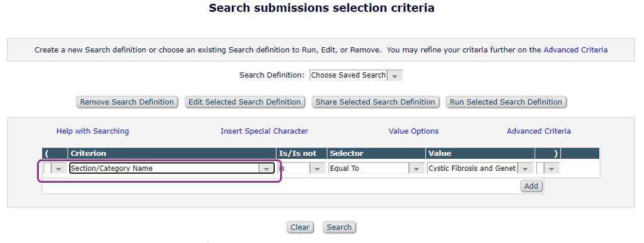Follow the Advanced Criteria link in the instructions

(575, 50)
